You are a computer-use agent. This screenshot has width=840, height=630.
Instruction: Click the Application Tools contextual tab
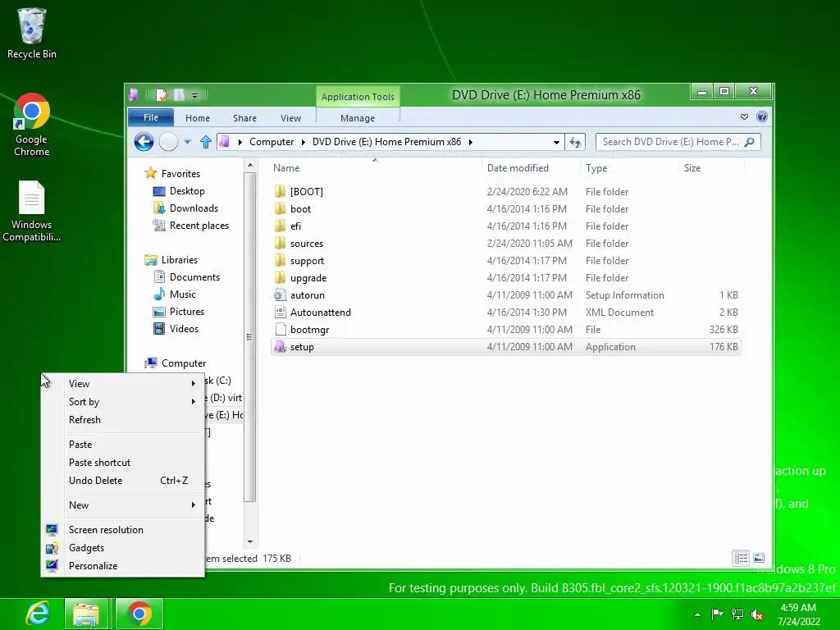[358, 97]
